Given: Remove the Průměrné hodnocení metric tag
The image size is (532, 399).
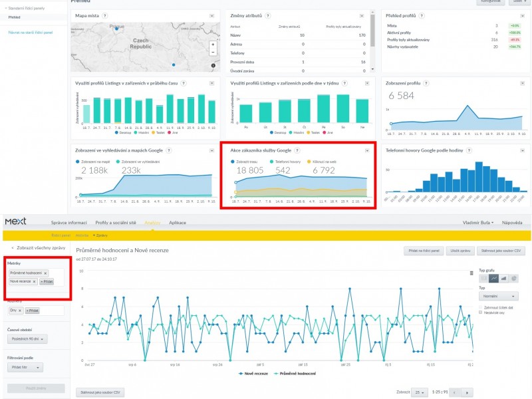Looking at the screenshot, I should click(x=46, y=273).
